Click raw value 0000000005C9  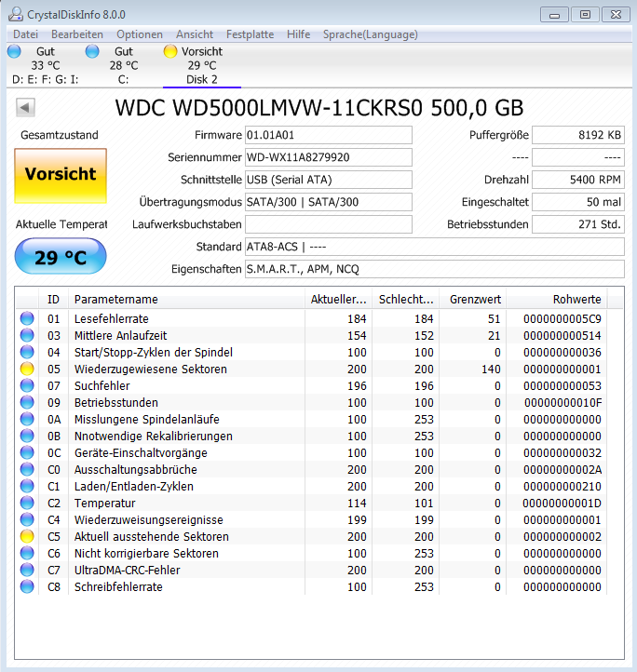562,319
